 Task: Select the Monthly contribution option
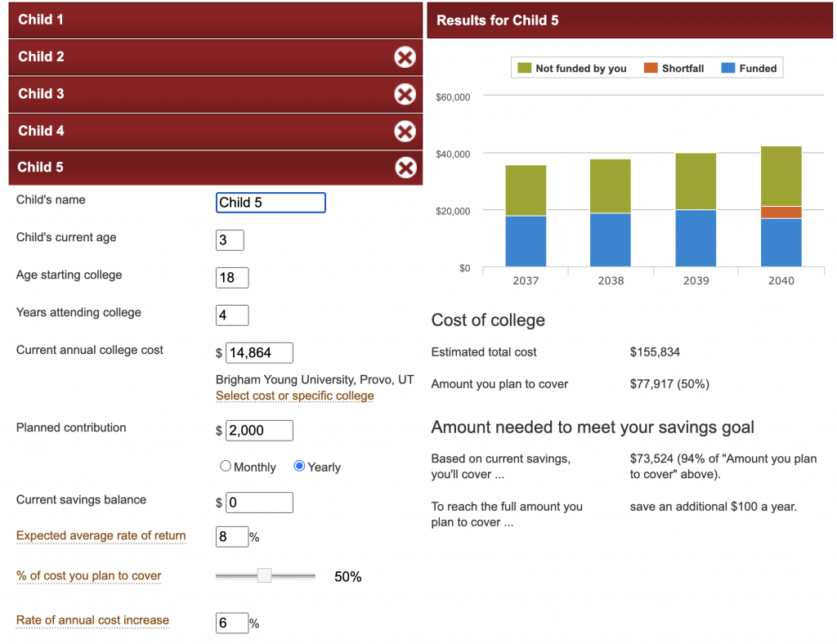tap(226, 466)
